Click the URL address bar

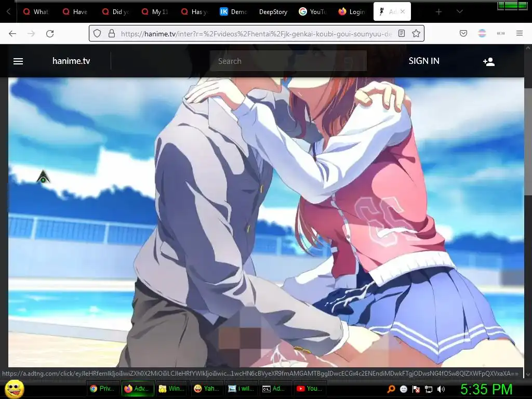click(x=256, y=34)
